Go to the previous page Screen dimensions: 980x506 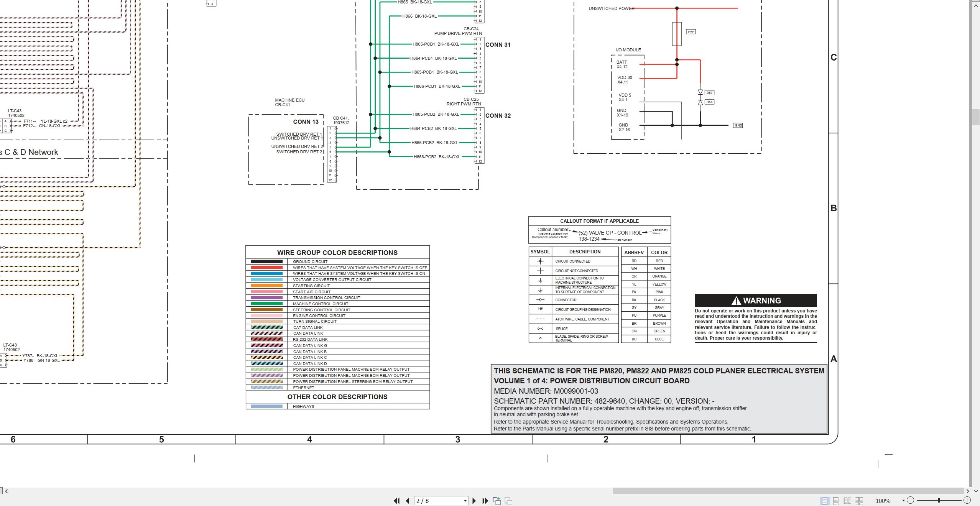coord(408,501)
